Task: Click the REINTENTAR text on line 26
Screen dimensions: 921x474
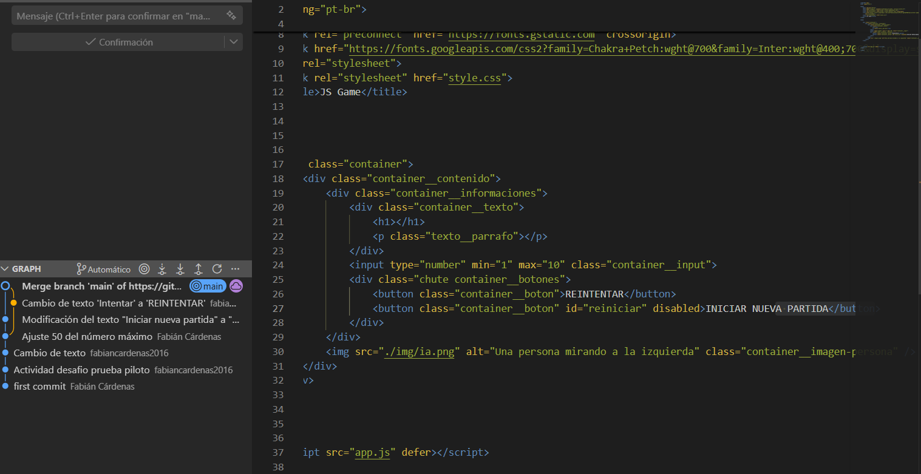Action: (594, 294)
